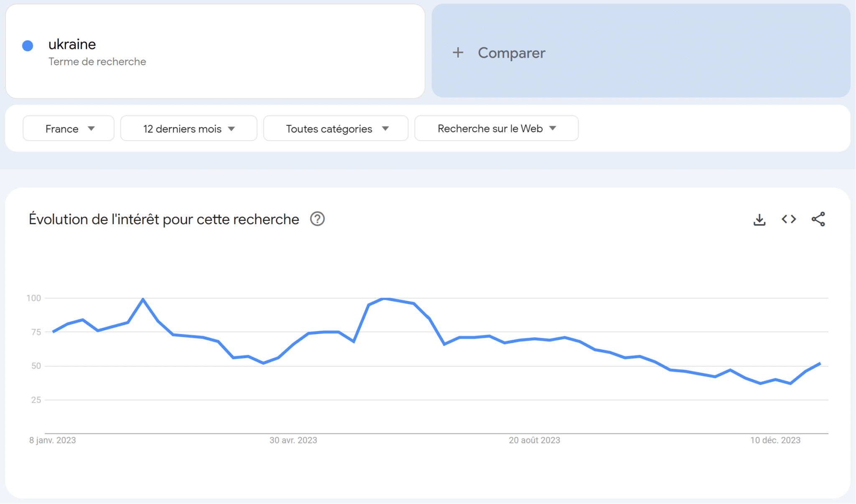Click the 8 janv. 2023 axis label

pyautogui.click(x=52, y=440)
